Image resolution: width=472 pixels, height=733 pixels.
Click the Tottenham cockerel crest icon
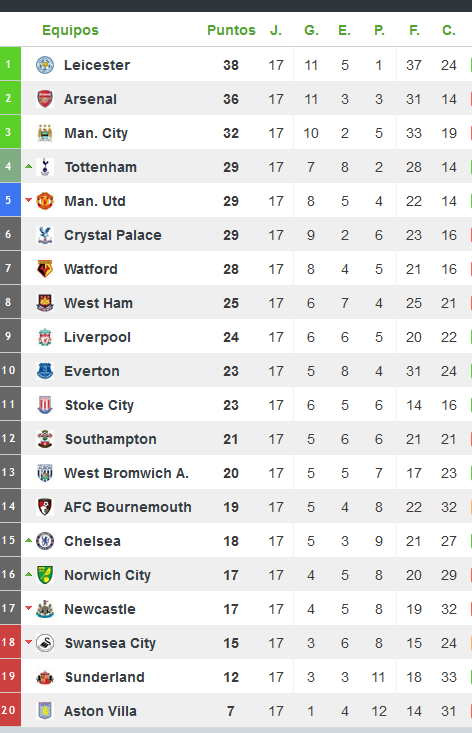tap(45, 167)
